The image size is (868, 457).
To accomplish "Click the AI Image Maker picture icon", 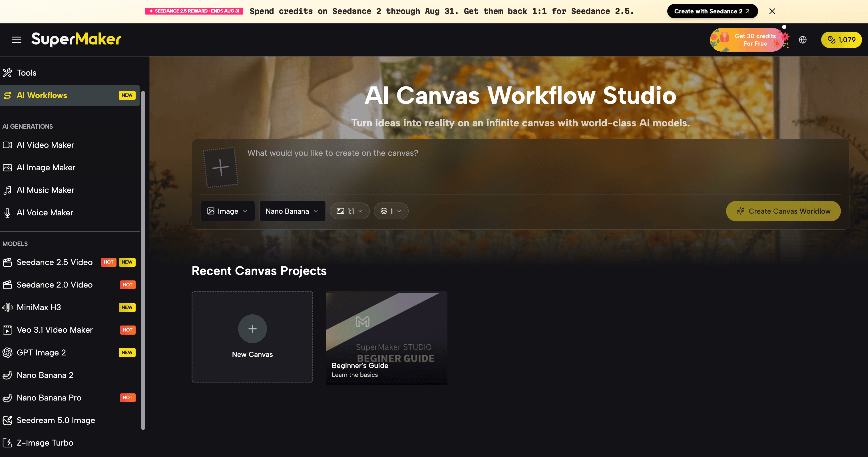I will (x=7, y=167).
